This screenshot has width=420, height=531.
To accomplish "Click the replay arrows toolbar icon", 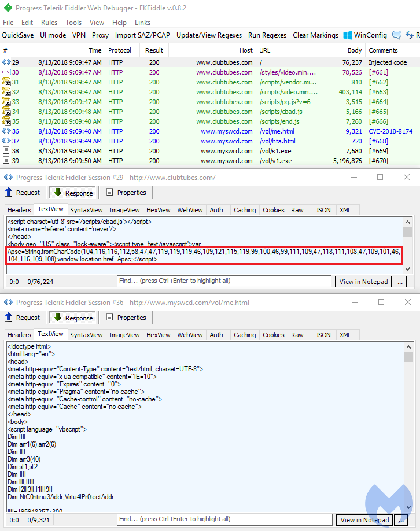I will pyautogui.click(x=409, y=35).
